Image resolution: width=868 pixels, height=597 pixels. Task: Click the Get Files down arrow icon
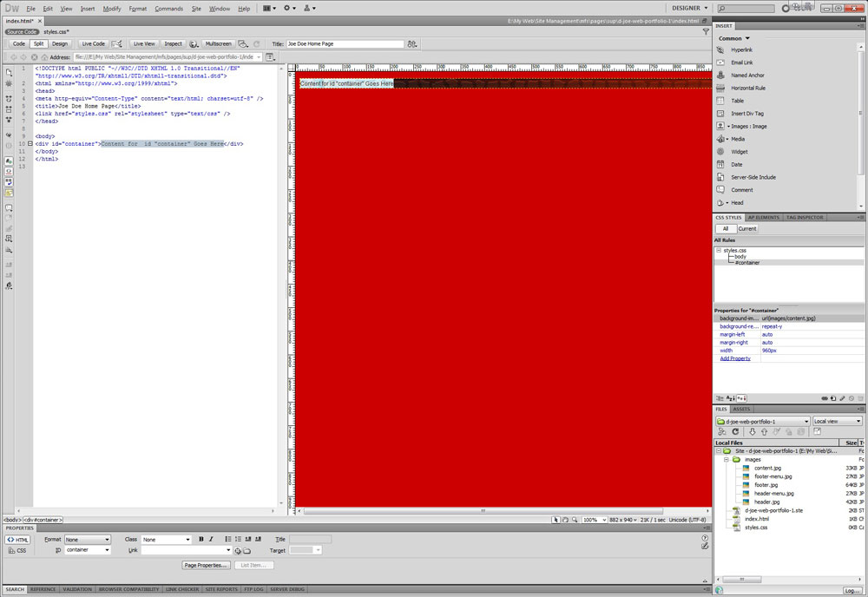tap(753, 431)
